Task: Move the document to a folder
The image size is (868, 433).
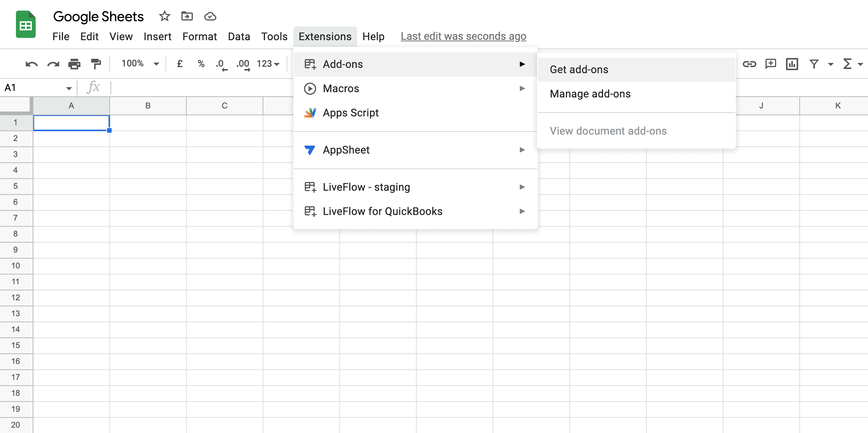Action: pos(187,16)
